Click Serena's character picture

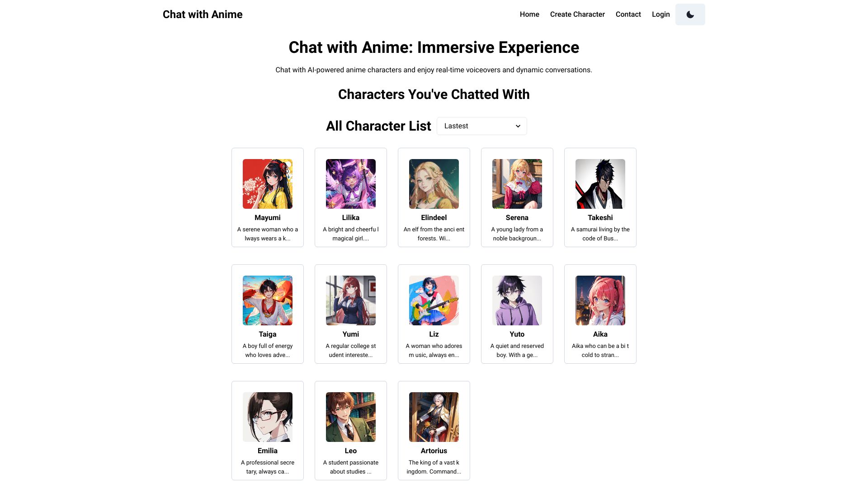pyautogui.click(x=517, y=184)
